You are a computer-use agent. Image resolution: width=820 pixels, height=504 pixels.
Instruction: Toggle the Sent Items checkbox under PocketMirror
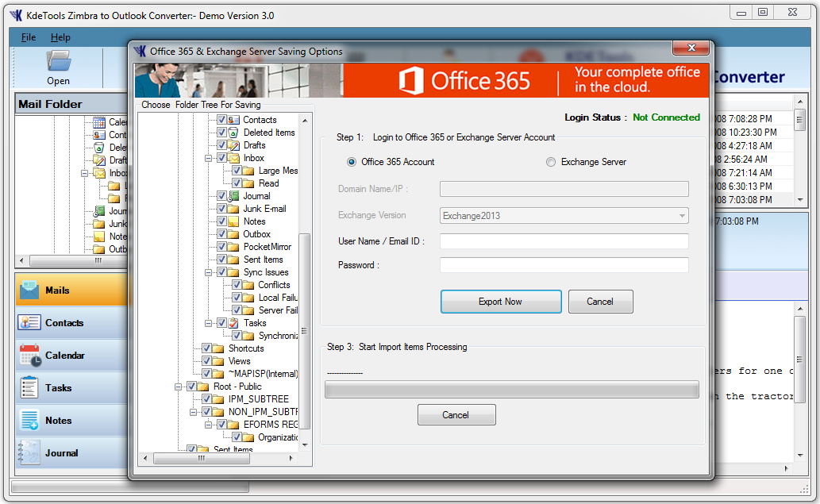221,260
